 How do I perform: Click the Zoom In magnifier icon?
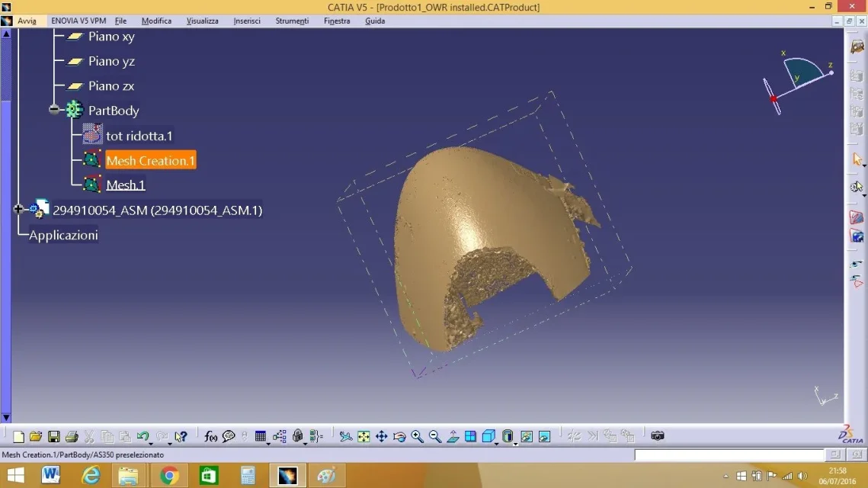point(417,436)
